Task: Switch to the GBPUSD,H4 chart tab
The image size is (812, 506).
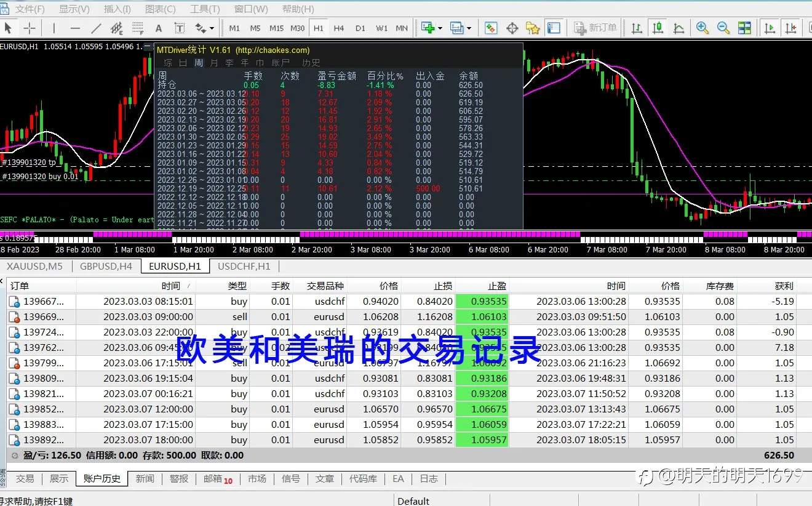Action: 106,266
